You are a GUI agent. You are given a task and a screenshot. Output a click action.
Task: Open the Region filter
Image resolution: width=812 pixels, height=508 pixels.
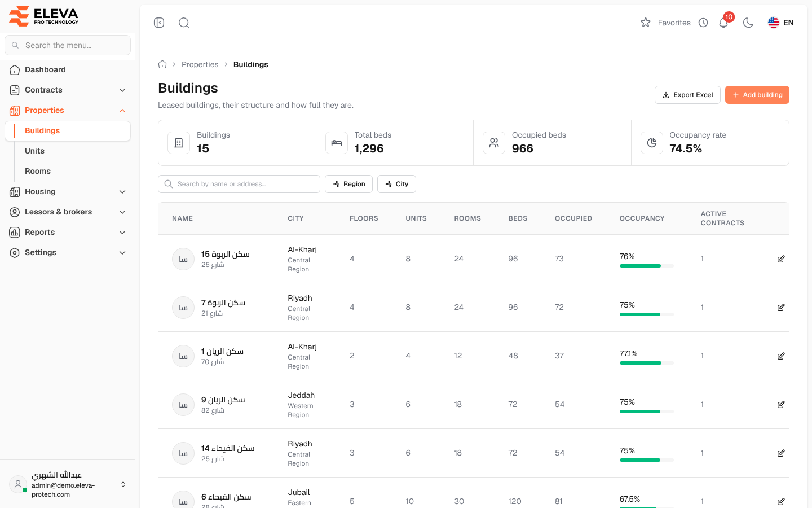[x=348, y=184]
